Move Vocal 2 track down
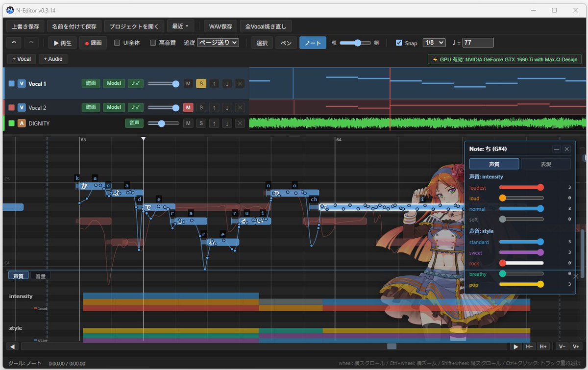 [227, 107]
